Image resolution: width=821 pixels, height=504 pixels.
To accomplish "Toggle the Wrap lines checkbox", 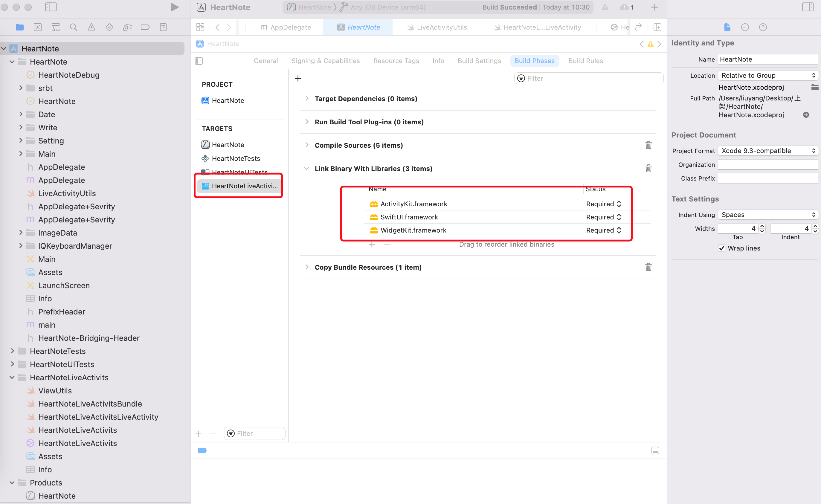I will [722, 248].
